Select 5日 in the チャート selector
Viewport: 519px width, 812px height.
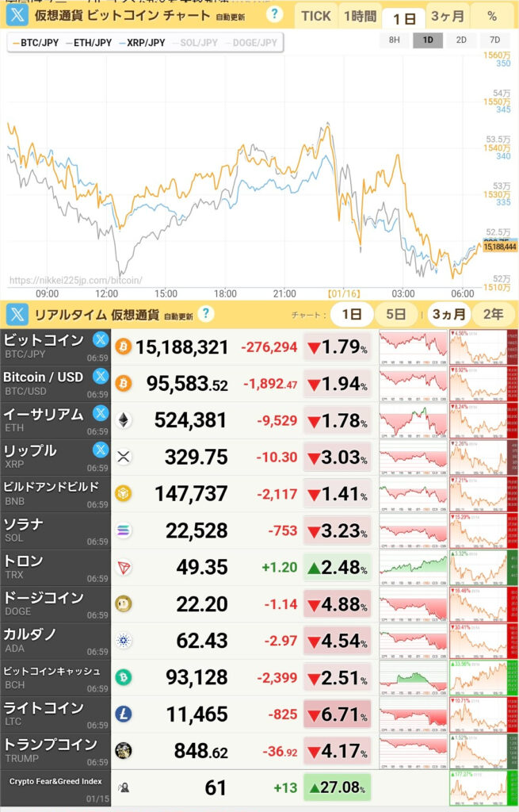(x=395, y=314)
